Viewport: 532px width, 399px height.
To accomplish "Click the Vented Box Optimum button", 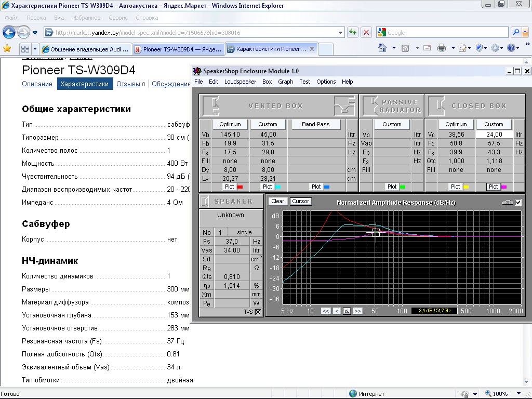I will click(230, 124).
